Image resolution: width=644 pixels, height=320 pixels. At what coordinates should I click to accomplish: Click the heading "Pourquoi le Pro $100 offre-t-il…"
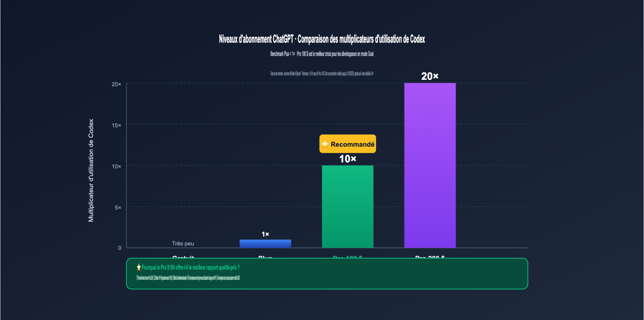coord(190,267)
